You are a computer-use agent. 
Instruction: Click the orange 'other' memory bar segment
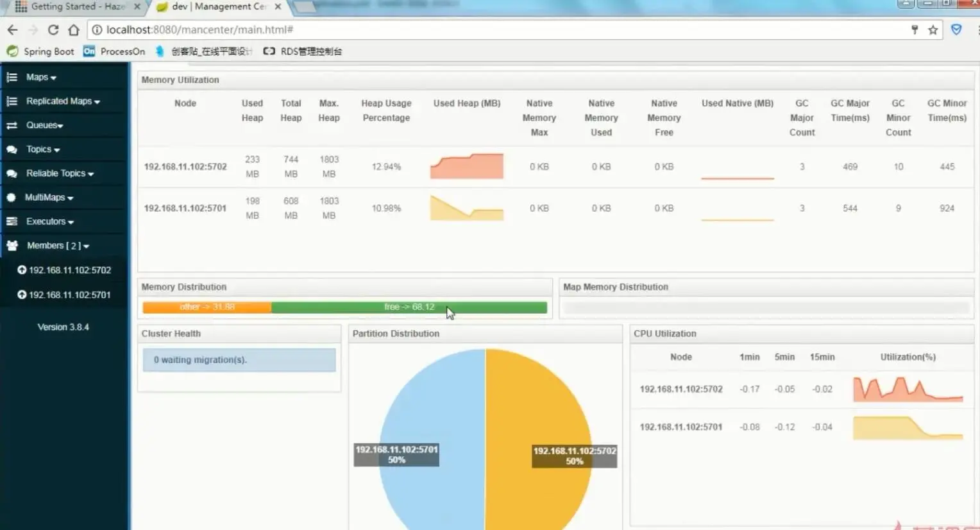click(x=207, y=307)
